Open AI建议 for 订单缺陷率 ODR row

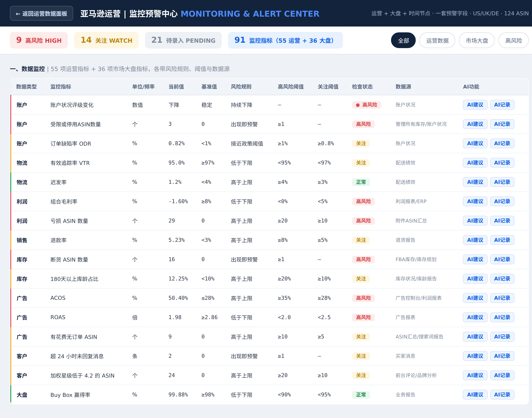[475, 143]
